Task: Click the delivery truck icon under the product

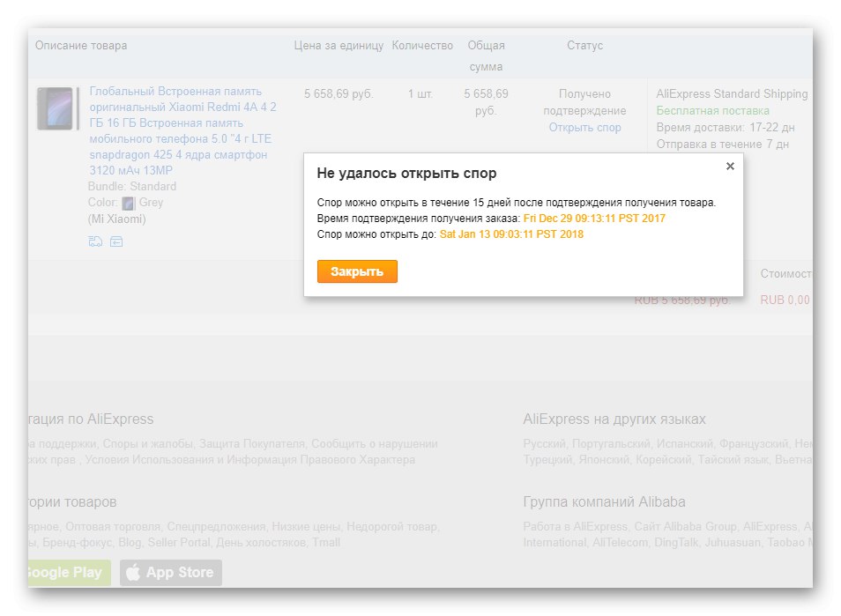Action: [95, 241]
